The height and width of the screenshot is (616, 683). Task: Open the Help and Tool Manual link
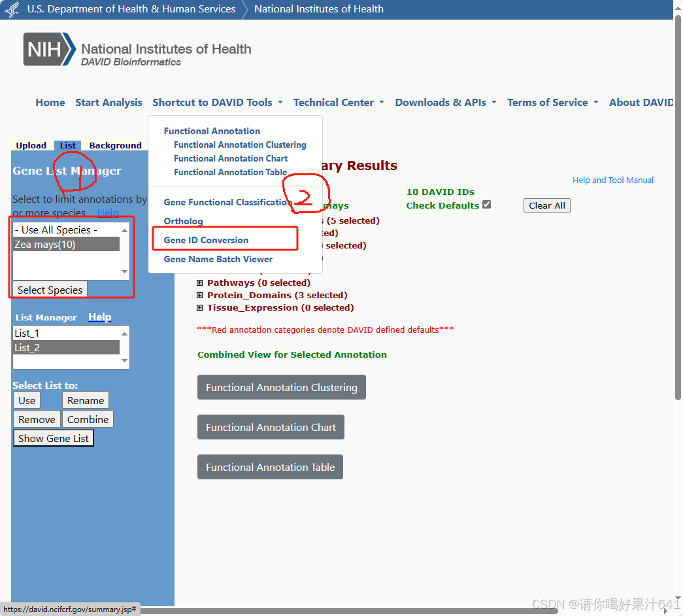click(613, 180)
